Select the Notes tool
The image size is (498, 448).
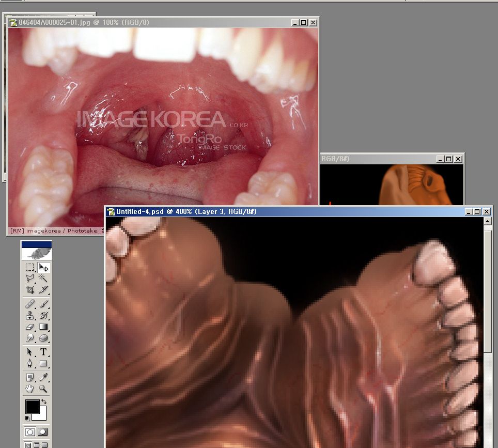(x=30, y=377)
